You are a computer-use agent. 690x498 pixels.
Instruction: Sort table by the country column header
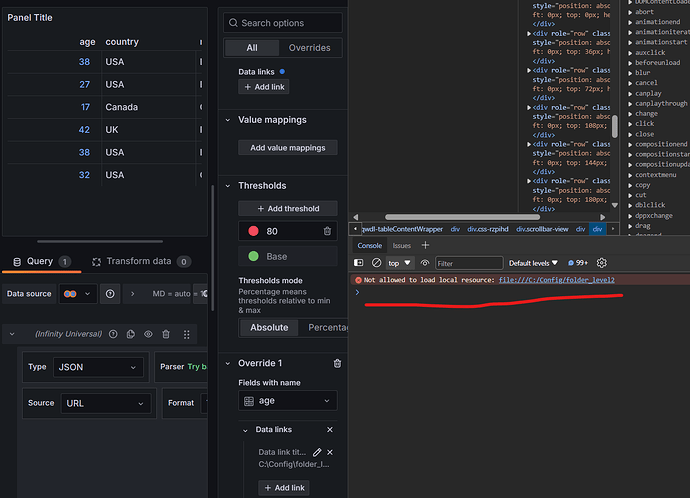(x=122, y=42)
